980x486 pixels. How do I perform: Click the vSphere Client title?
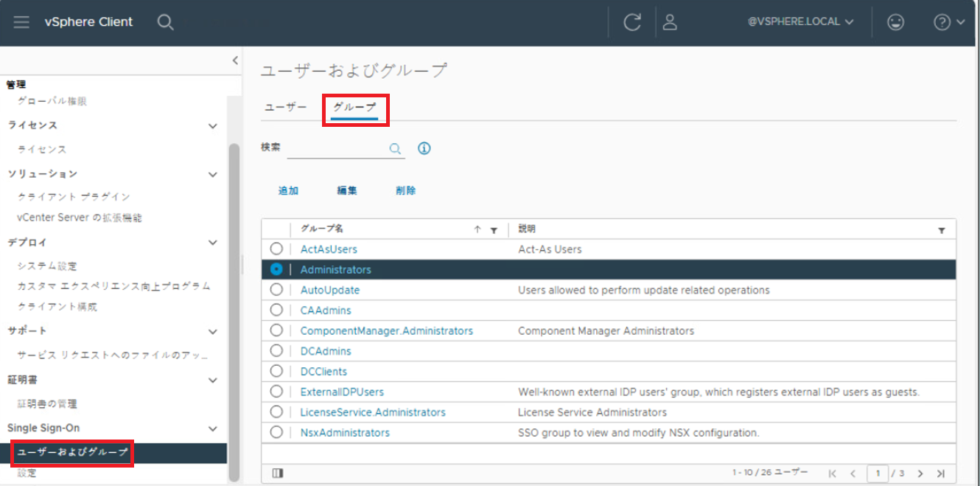click(88, 22)
